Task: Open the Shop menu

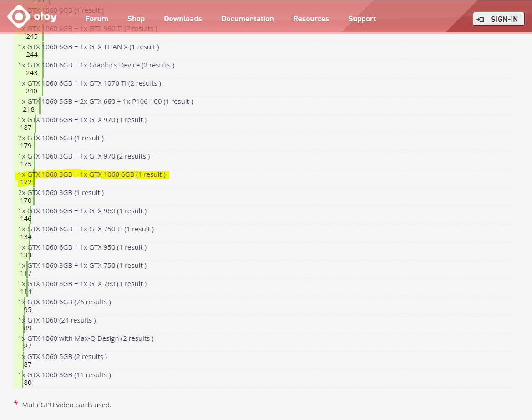Action: (136, 19)
